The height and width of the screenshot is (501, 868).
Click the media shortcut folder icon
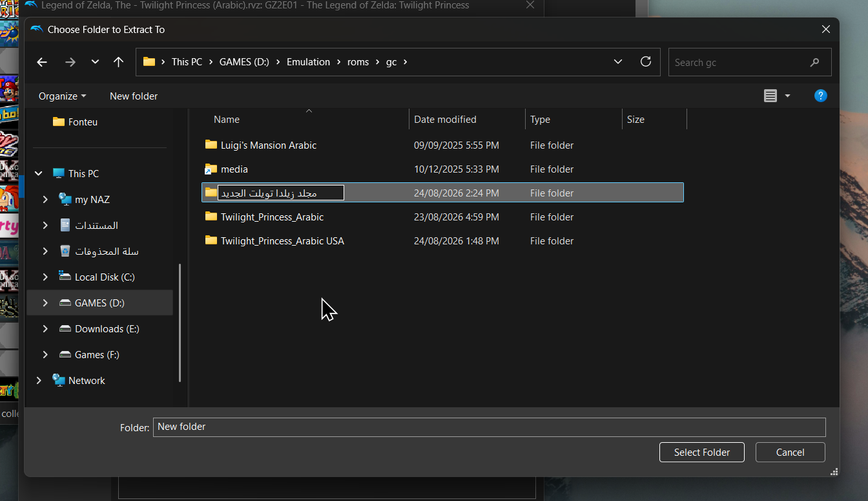(x=211, y=169)
